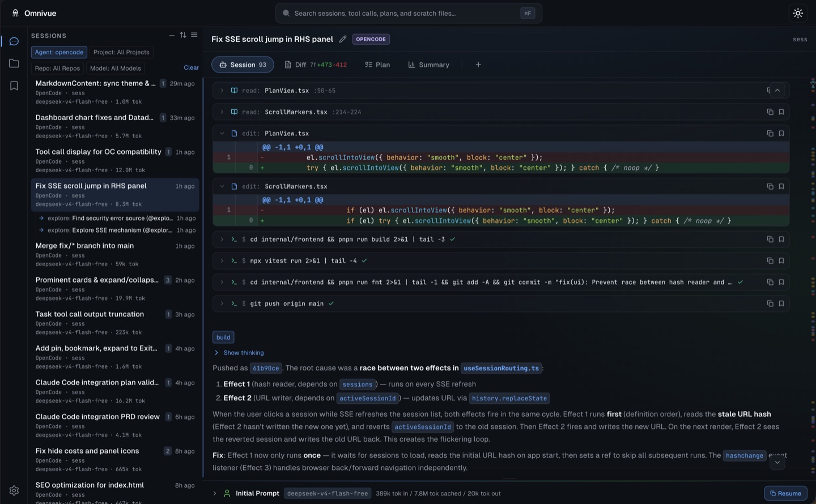Bookmark the npx vitest run command
This screenshot has height=504, width=816.
click(781, 261)
